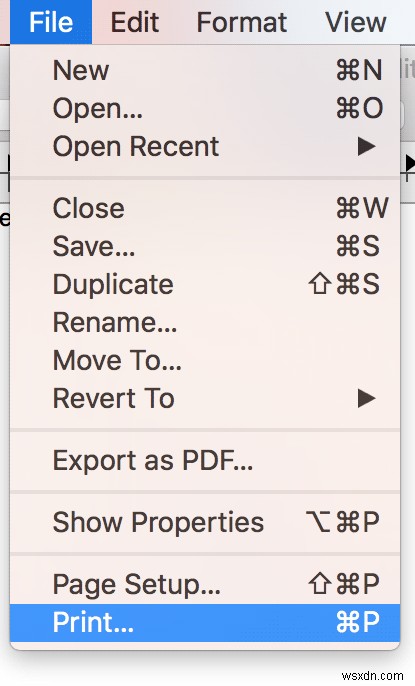Image resolution: width=415 pixels, height=686 pixels.
Task: Open the File menu in menu bar
Action: tap(51, 22)
